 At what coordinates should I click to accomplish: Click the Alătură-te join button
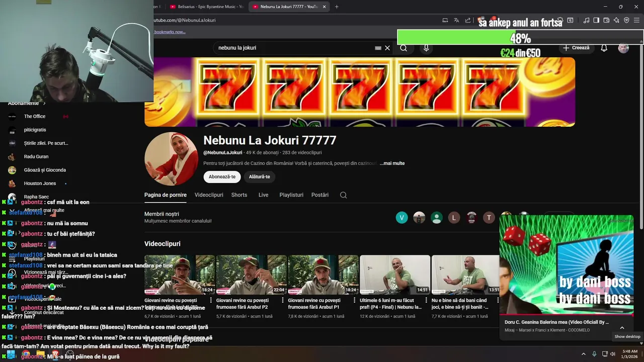click(x=260, y=176)
